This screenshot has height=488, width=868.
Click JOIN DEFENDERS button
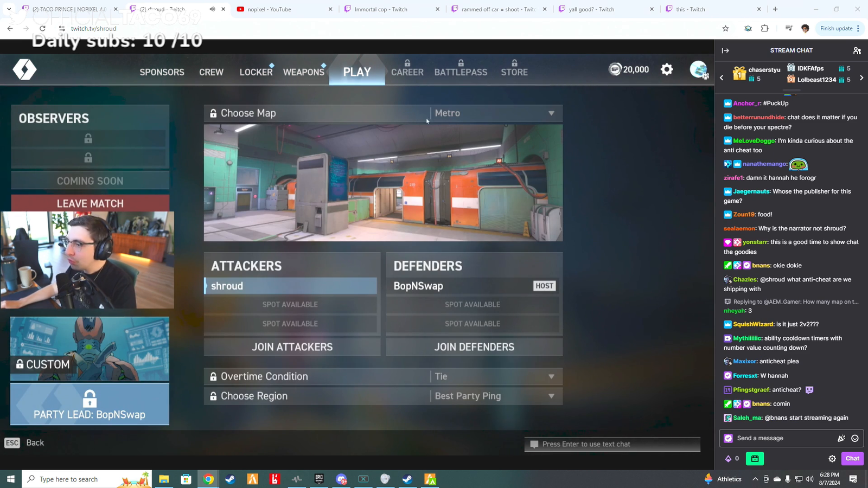point(474,347)
